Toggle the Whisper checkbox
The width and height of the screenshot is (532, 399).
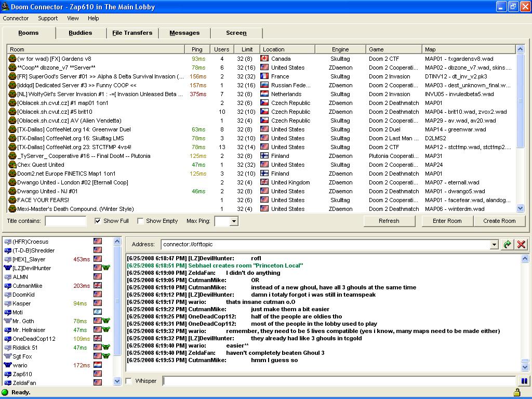[x=129, y=381]
